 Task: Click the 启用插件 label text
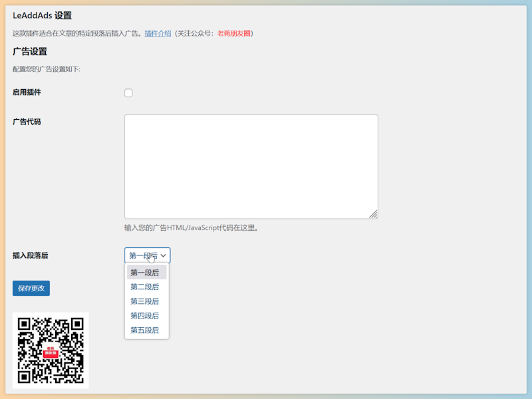27,92
